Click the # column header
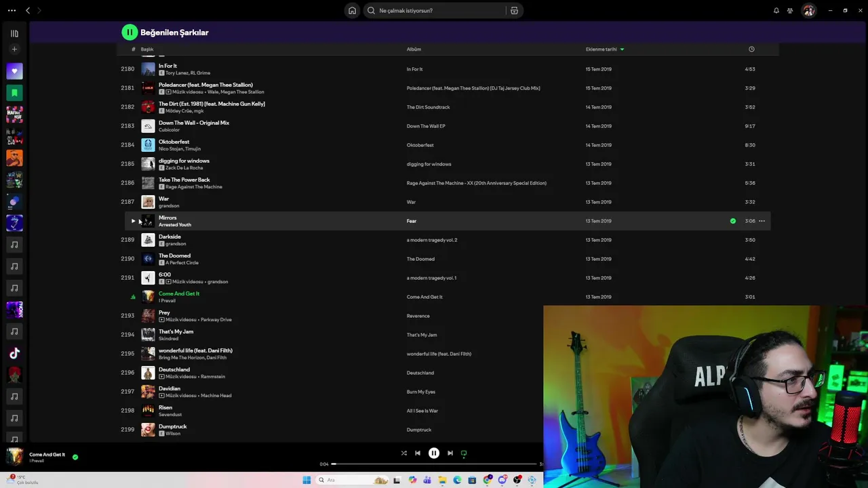Screen dimensions: 868x488 coord(133,49)
